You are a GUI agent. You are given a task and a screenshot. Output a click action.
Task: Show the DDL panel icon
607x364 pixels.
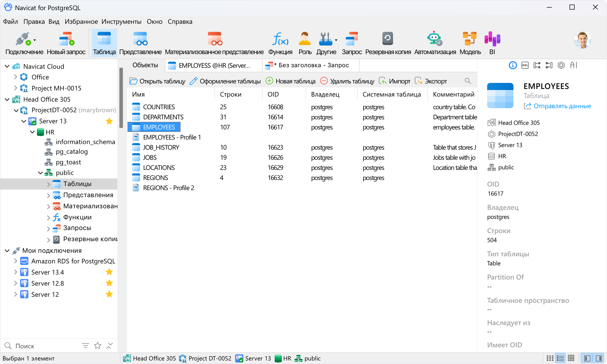(x=525, y=65)
